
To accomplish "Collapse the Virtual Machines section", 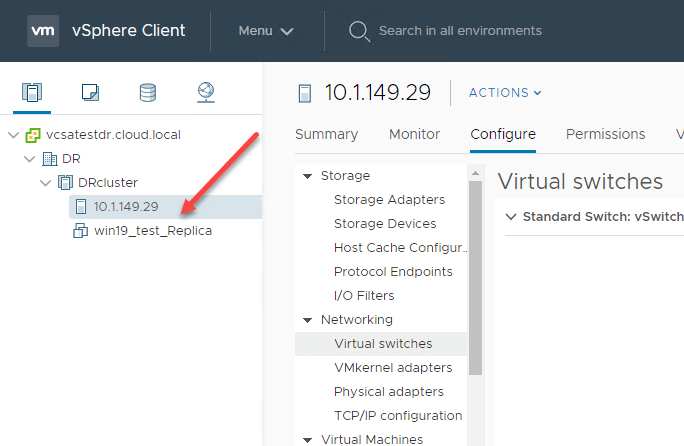I will tap(308, 440).
